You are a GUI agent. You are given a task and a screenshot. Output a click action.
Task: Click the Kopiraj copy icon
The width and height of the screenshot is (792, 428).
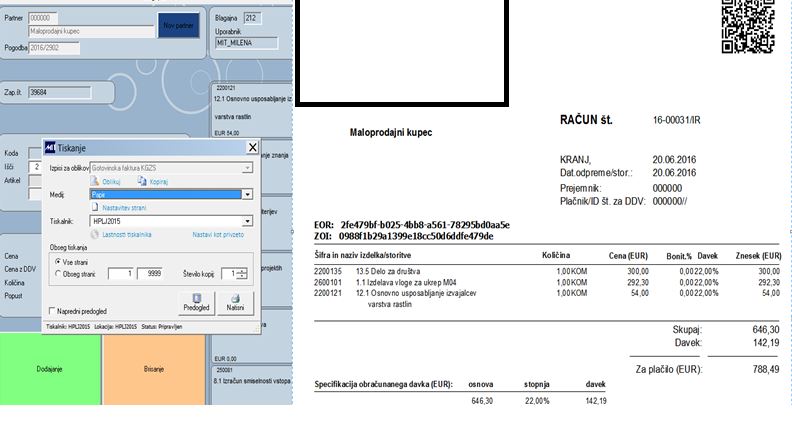pyautogui.click(x=142, y=181)
